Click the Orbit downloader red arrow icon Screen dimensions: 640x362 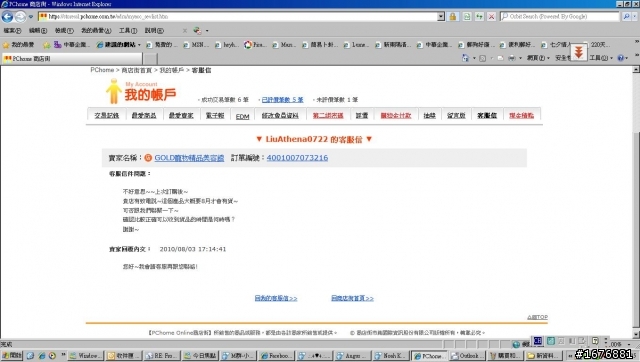click(x=578, y=52)
